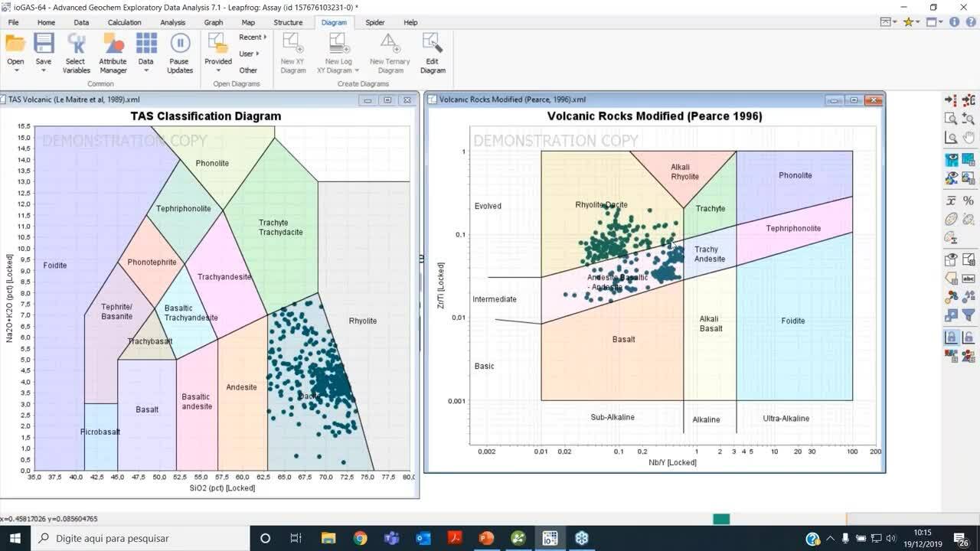
Task: Toggle the closed padlock lock-axes button
Action: [951, 337]
